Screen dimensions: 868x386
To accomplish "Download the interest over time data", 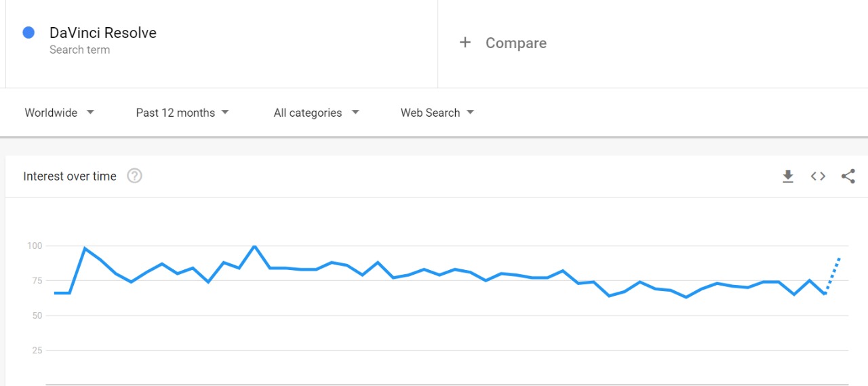I will pyautogui.click(x=787, y=176).
